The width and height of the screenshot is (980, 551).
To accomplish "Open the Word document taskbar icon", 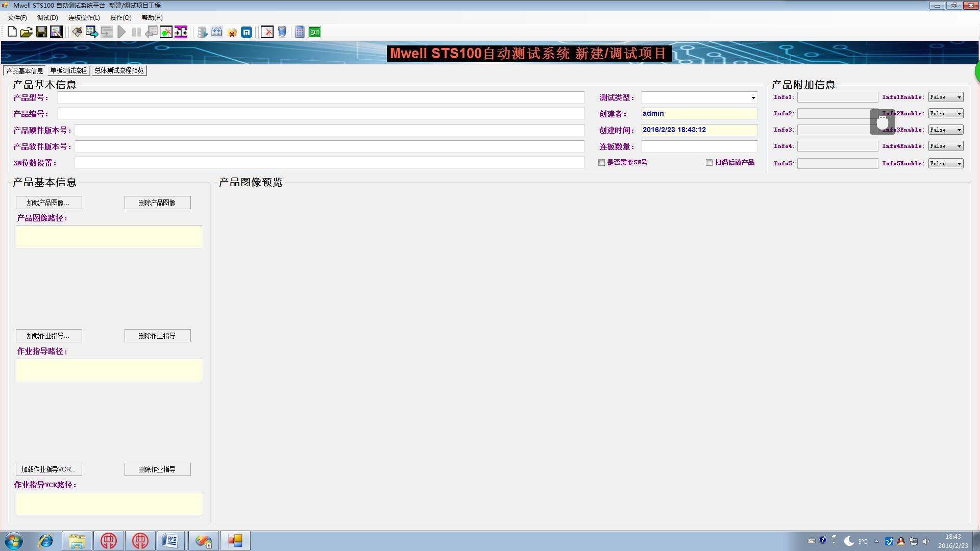I will pyautogui.click(x=170, y=541).
